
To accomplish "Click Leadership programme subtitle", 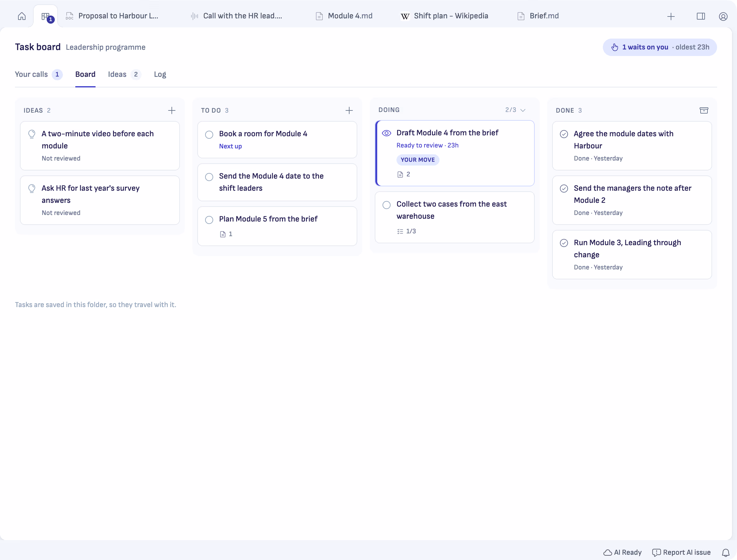I will 106,47.
